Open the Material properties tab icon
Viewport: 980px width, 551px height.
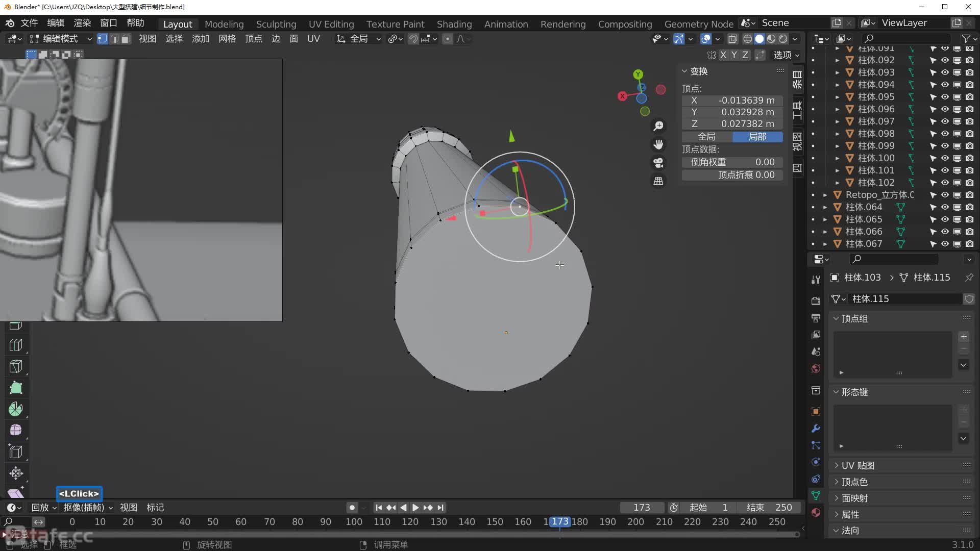(816, 512)
